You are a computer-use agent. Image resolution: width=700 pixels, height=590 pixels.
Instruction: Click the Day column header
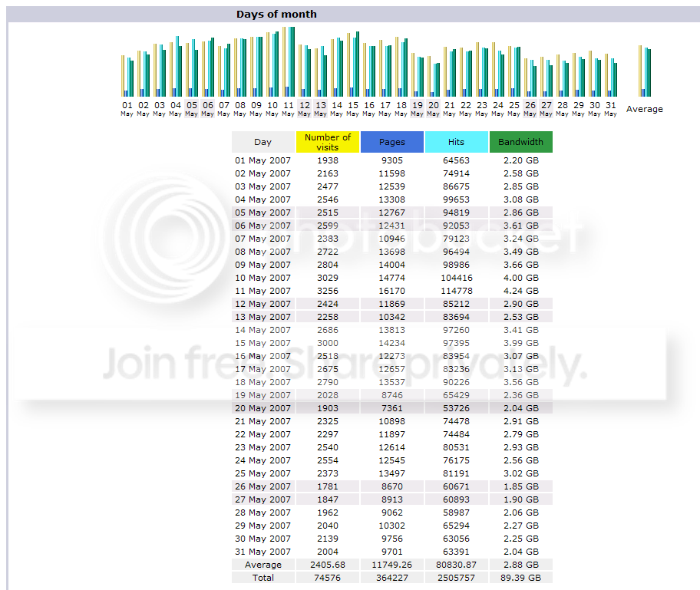(x=263, y=142)
